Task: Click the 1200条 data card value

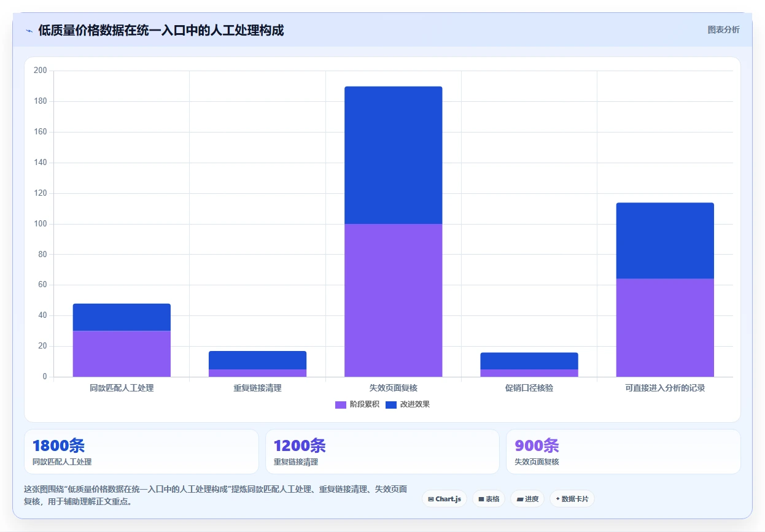Action: [300, 446]
